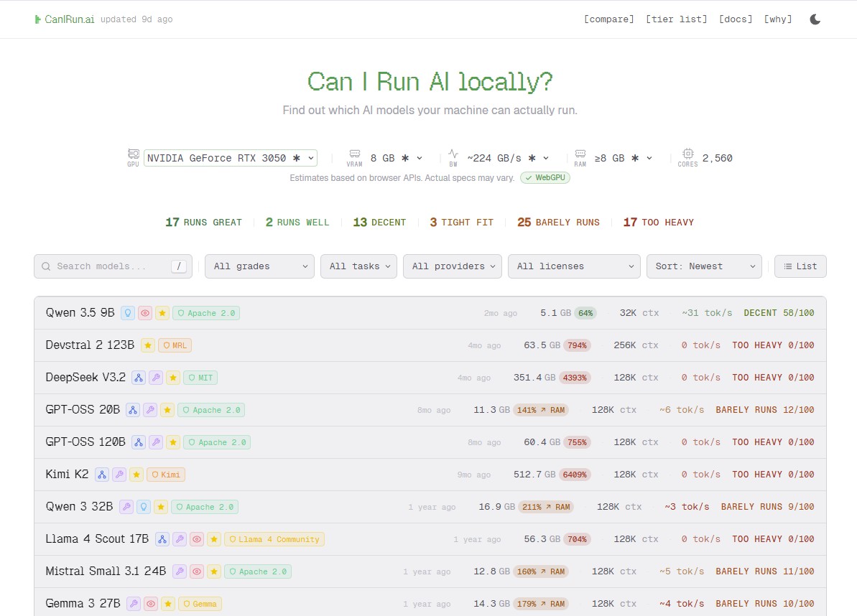Click the 64% VRAM usage bar on Qwen 3.5 9B
Viewport: 857px width, 616px height.
585,312
